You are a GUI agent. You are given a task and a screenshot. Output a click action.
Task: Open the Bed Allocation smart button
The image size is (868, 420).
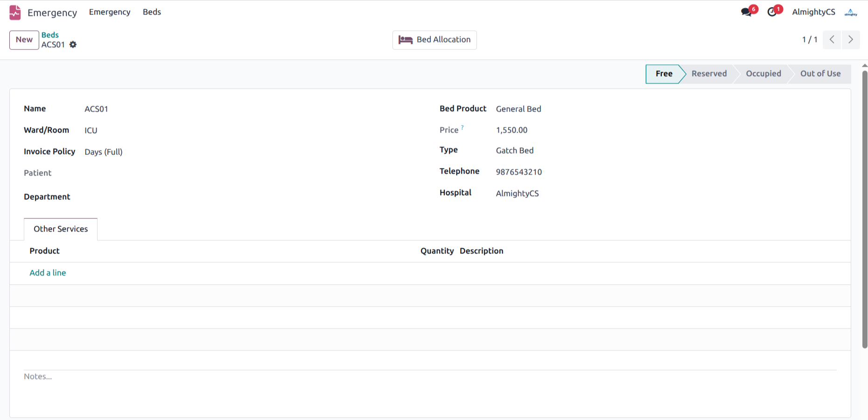coord(434,40)
